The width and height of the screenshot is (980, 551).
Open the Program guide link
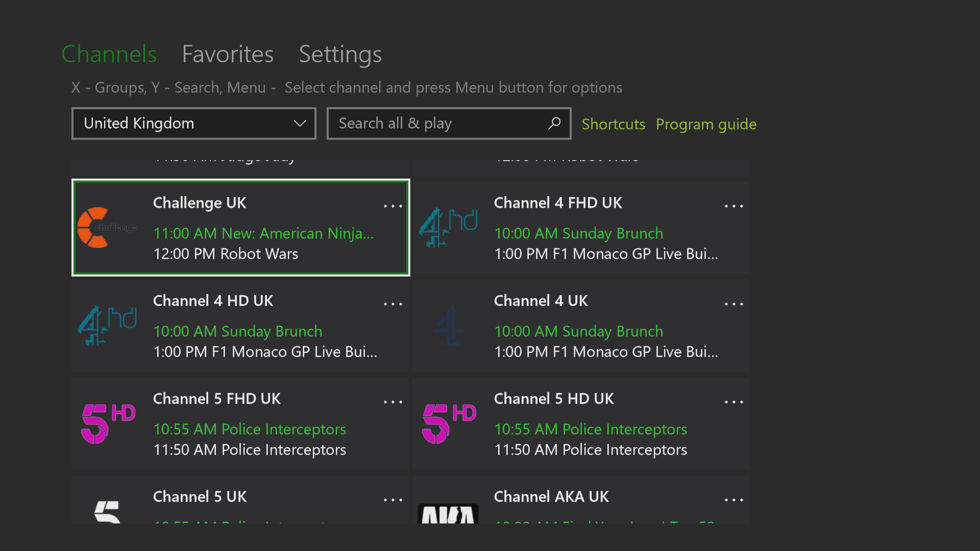(x=706, y=124)
